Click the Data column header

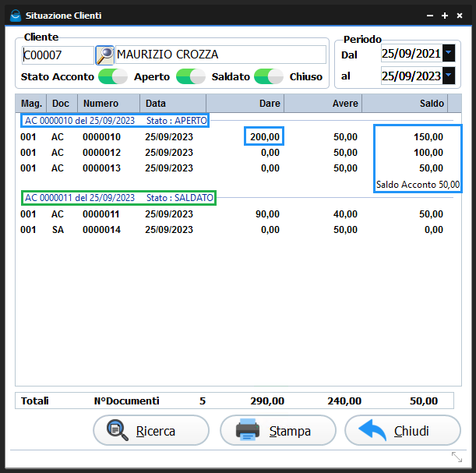173,103
